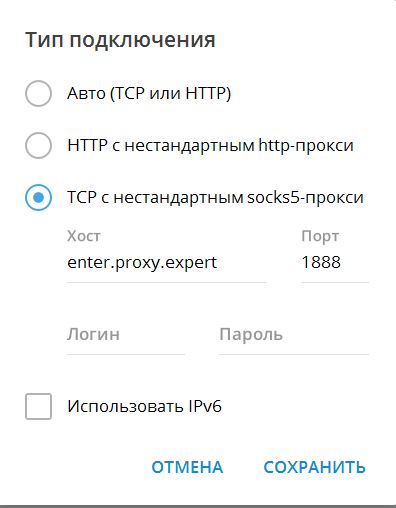This screenshot has height=508, width=396.
Task: Focus the Хост input field
Action: 167,263
